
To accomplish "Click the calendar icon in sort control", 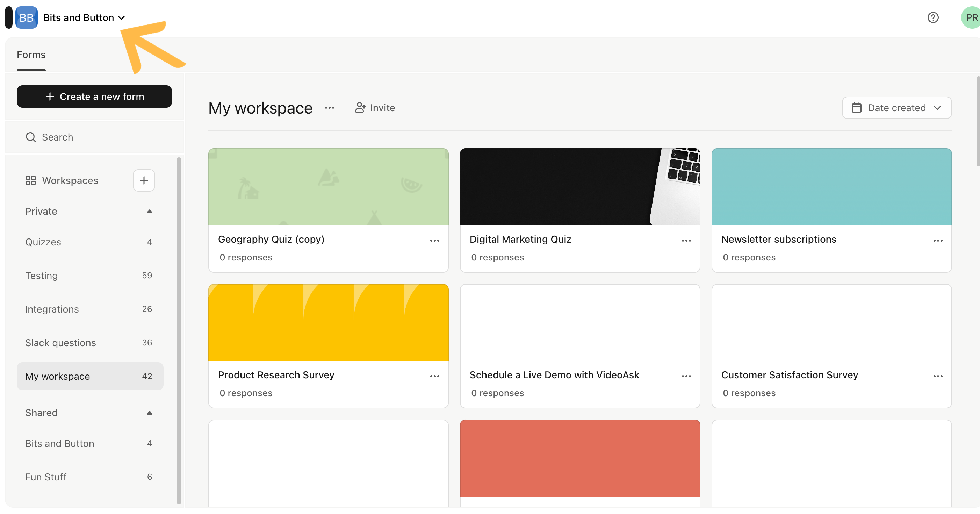I will coord(856,108).
